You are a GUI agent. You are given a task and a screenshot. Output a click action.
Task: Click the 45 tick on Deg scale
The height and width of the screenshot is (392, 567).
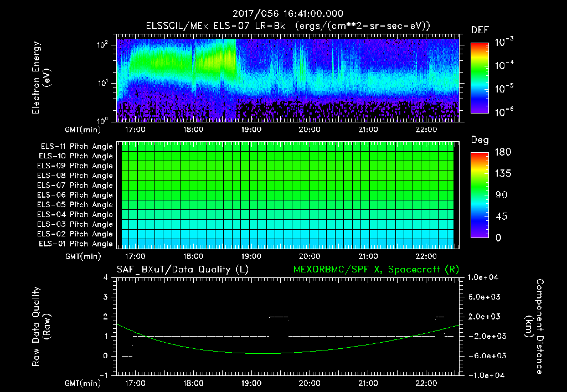point(502,216)
